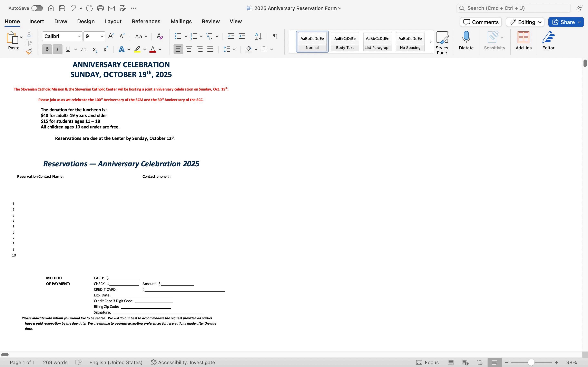Click the Clear All Formatting icon

pyautogui.click(x=160, y=36)
